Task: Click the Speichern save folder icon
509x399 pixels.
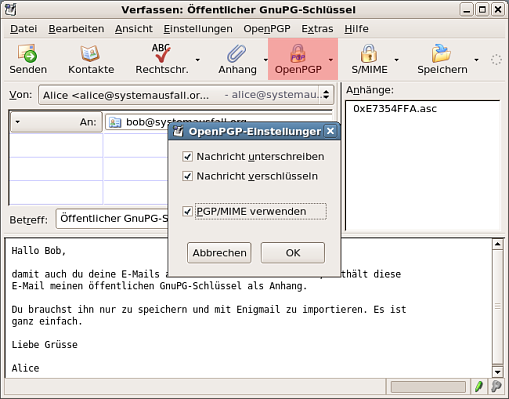Action: 441,53
